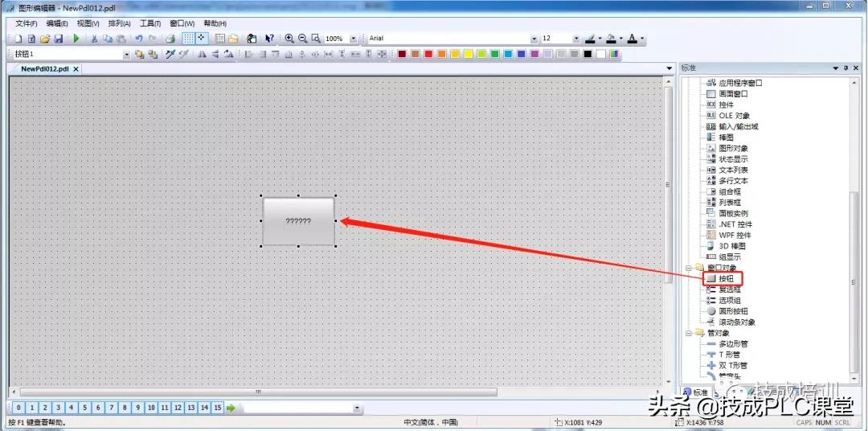Undo the last action

(x=139, y=39)
